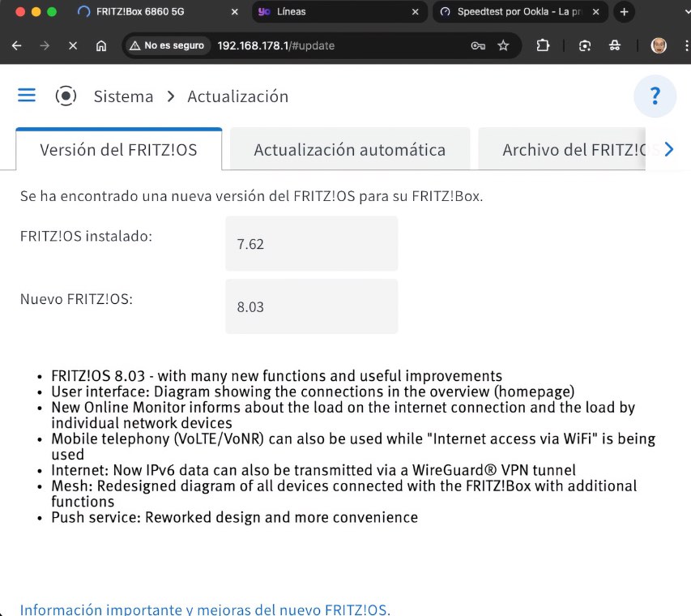Click the No es seguro security badge
The height and width of the screenshot is (616, 691).
(167, 45)
